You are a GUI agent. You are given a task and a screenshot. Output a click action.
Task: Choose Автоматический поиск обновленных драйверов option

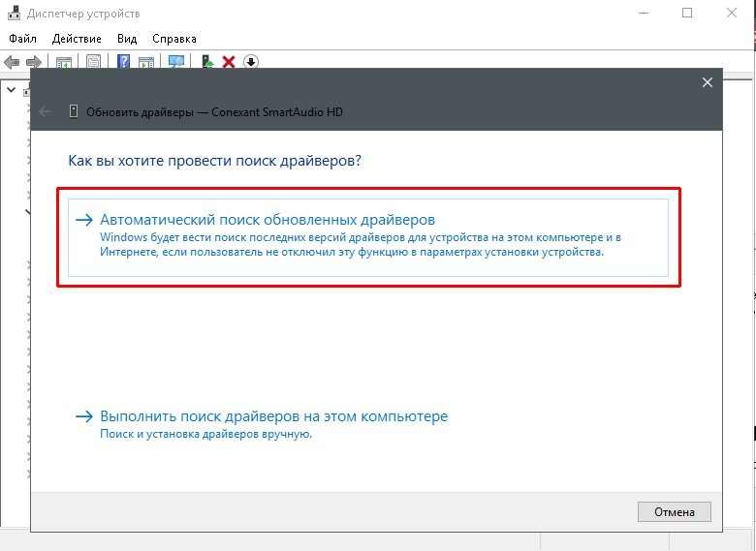tap(368, 237)
